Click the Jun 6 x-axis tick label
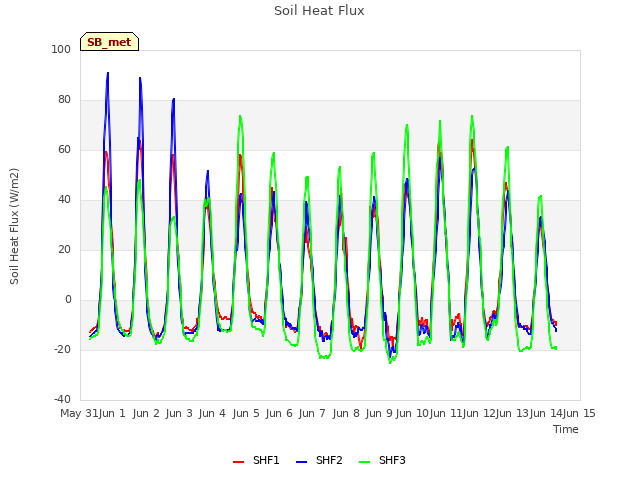This screenshot has height=480, width=640. pyautogui.click(x=279, y=413)
